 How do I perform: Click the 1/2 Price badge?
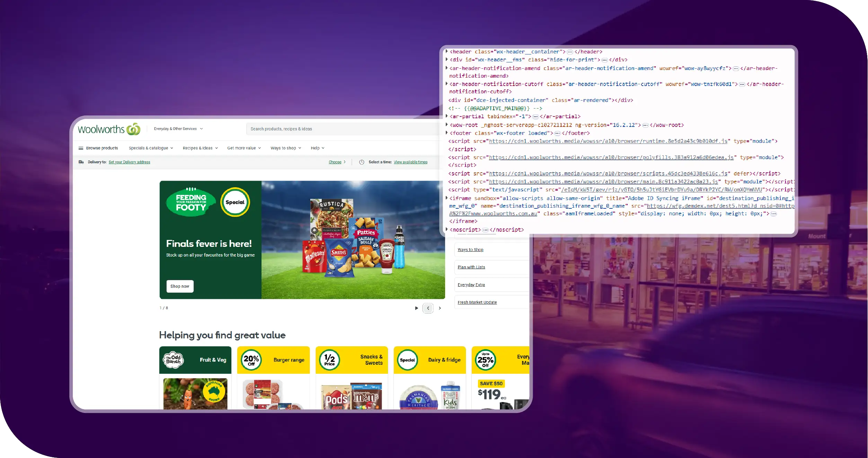pos(329,360)
